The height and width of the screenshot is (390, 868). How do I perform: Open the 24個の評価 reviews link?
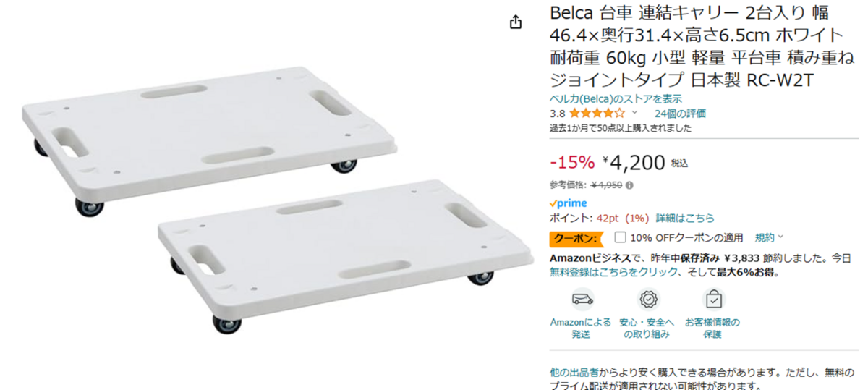click(680, 114)
